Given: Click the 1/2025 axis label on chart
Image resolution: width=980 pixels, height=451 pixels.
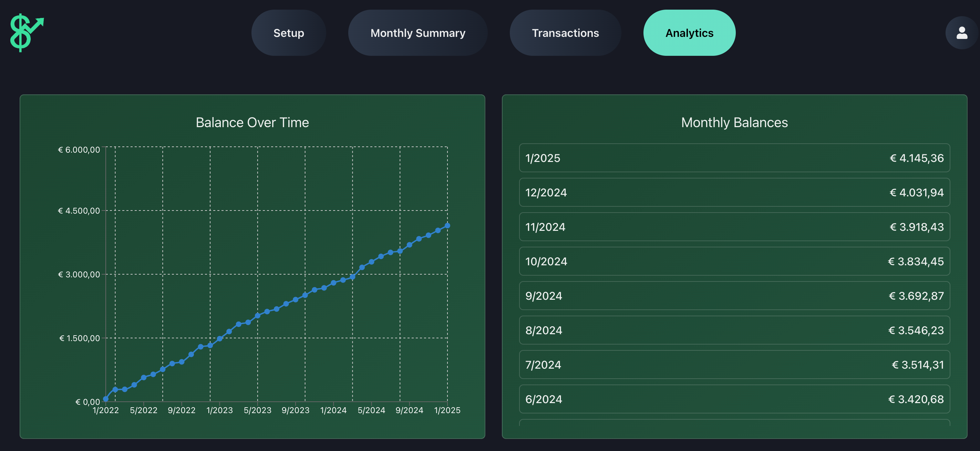Looking at the screenshot, I should coord(447,410).
